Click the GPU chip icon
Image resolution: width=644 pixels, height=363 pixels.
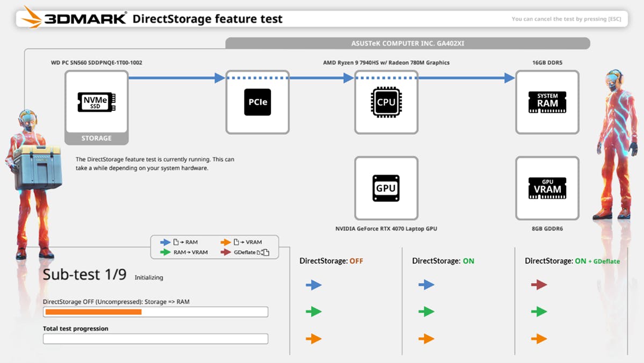click(386, 188)
